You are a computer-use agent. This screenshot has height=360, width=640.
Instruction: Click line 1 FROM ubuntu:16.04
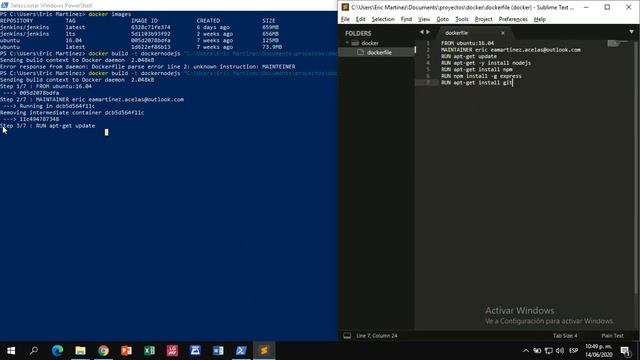click(467, 43)
